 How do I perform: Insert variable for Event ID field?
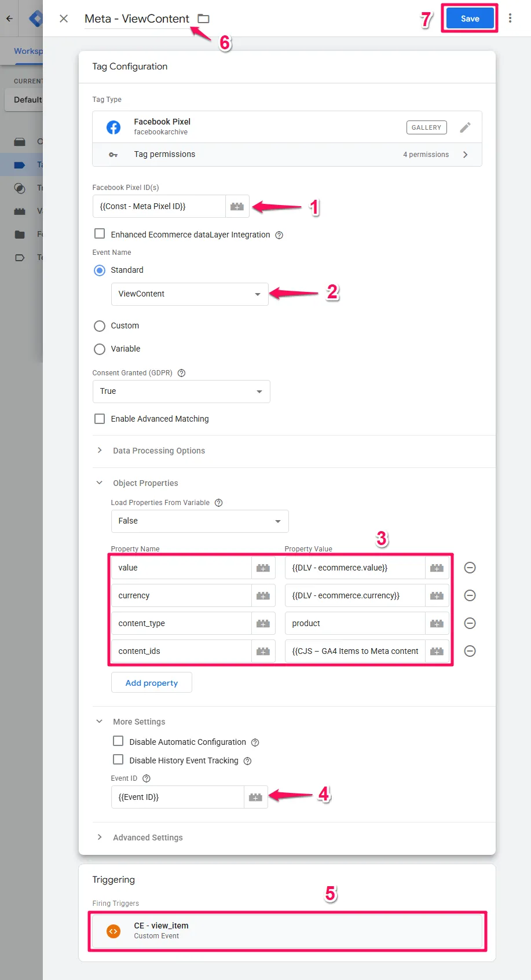tap(255, 798)
